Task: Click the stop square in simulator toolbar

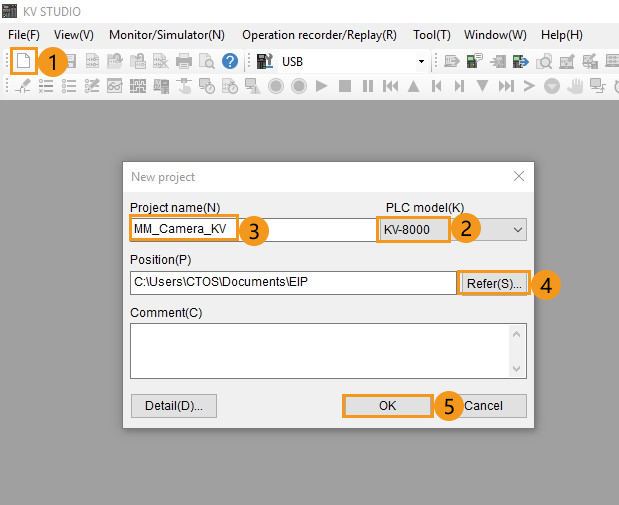Action: pos(345,87)
